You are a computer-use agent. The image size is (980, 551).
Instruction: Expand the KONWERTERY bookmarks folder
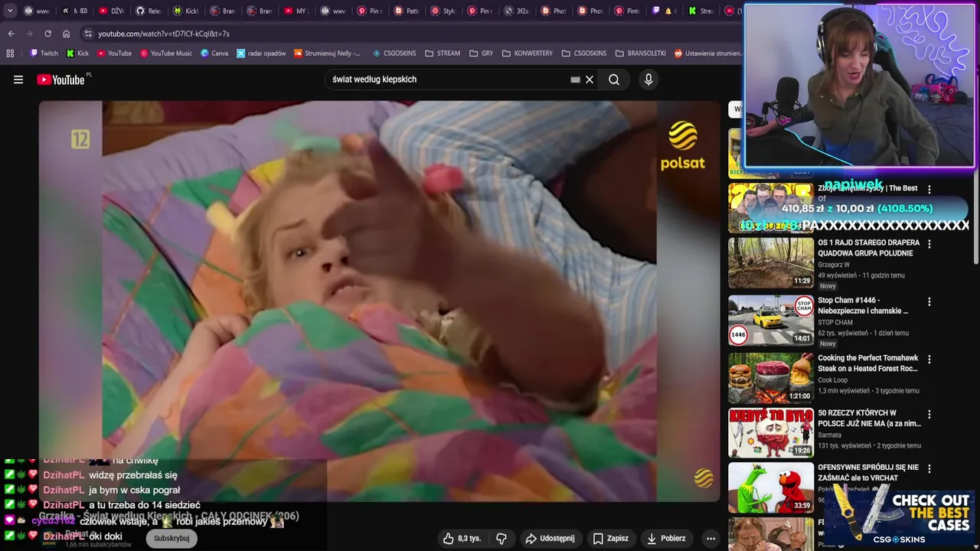point(528,54)
